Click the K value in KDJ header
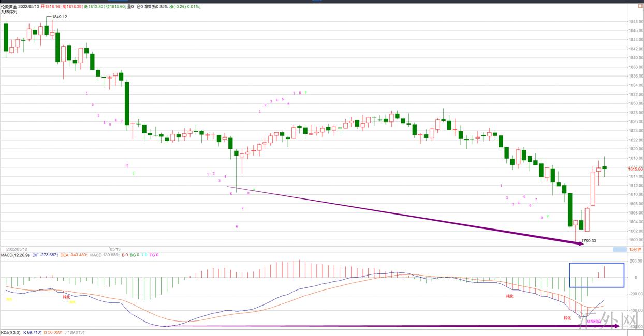Viewport: 644px width, 336px height. tap(32, 332)
